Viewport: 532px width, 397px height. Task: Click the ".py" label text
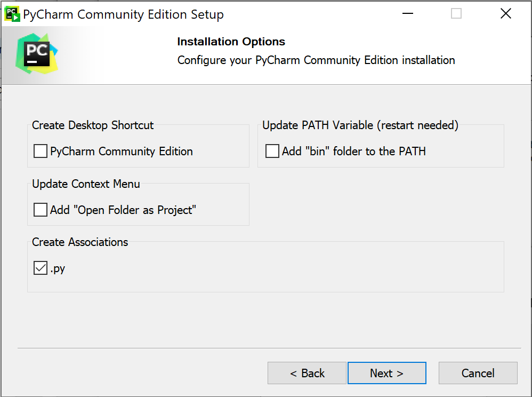coord(58,268)
